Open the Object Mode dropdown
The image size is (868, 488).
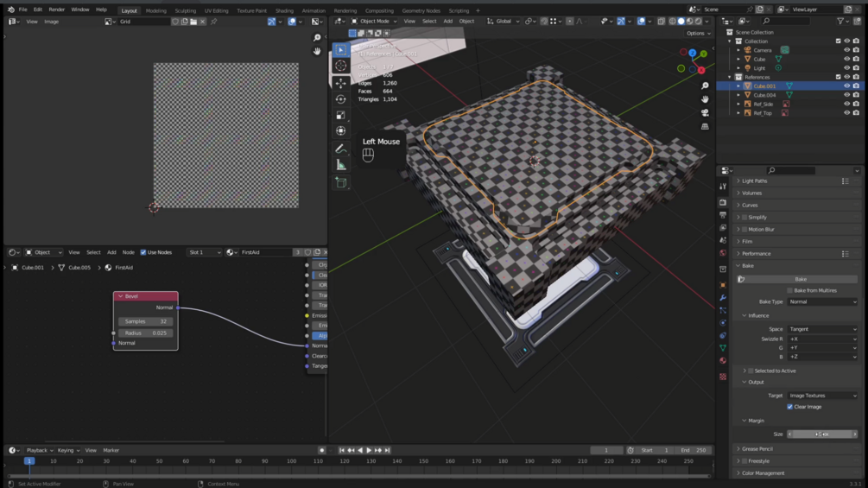pos(374,21)
